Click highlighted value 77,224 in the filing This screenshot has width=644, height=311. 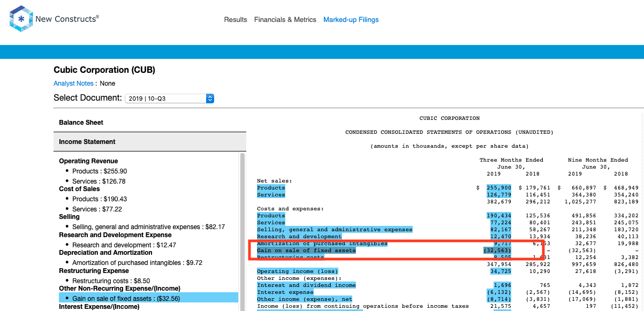[x=500, y=223]
